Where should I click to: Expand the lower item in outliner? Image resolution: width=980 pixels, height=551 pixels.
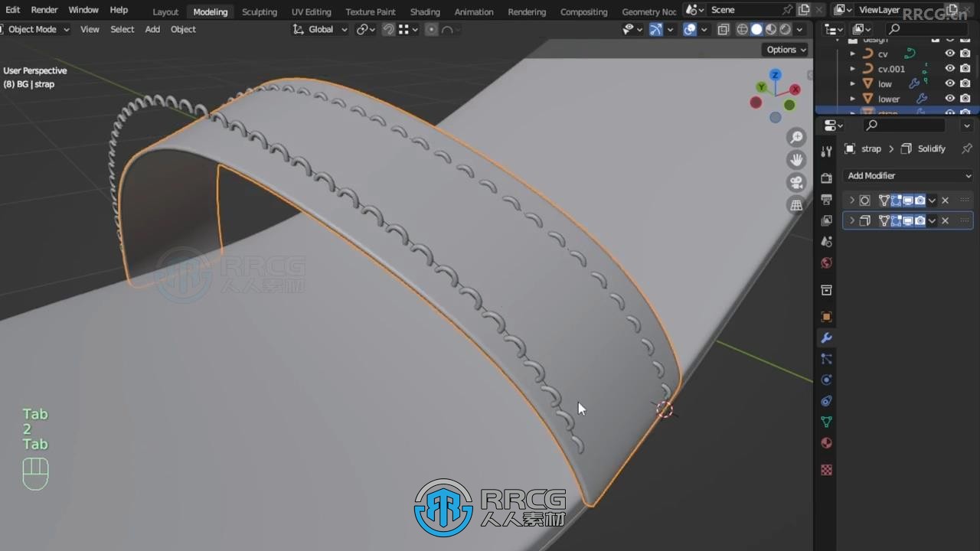(853, 99)
